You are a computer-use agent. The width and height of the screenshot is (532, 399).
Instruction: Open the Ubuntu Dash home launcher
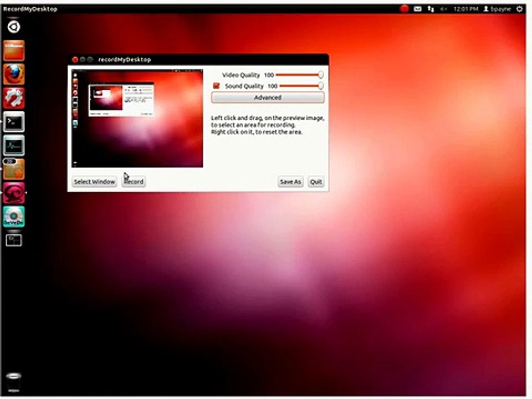click(x=14, y=27)
